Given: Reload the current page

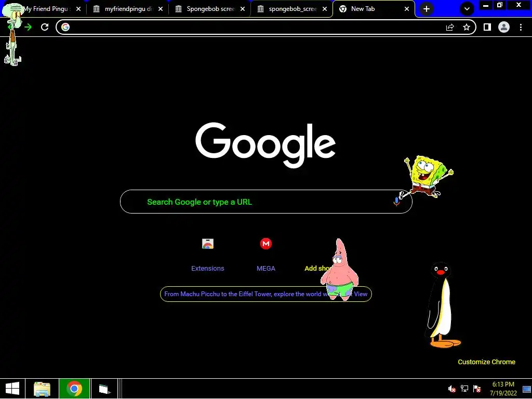Looking at the screenshot, I should click(45, 27).
